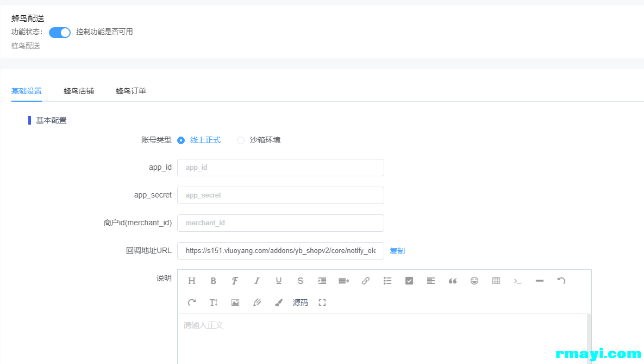Click the underline formatting icon

pyautogui.click(x=279, y=281)
